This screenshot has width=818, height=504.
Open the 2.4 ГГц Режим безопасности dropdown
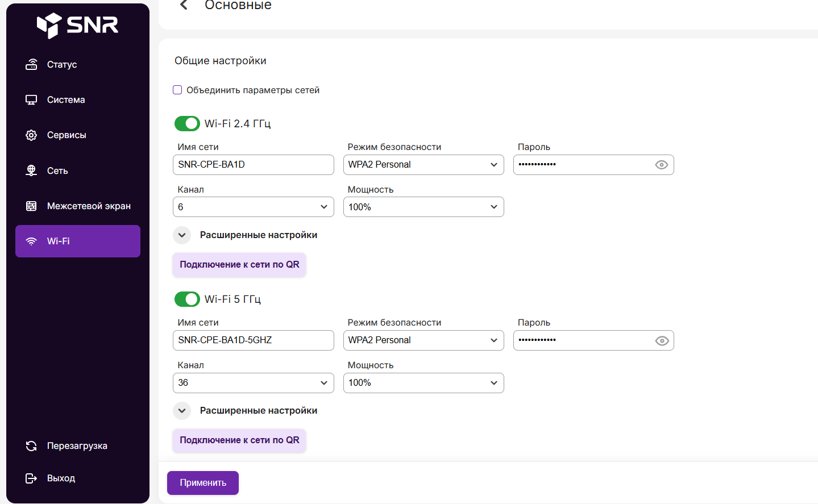click(423, 165)
